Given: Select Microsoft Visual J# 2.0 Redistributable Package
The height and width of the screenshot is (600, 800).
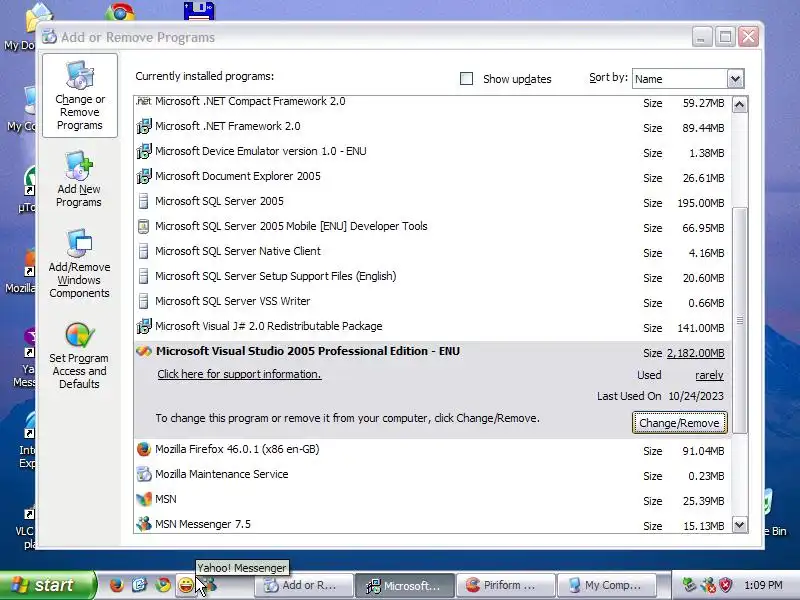Looking at the screenshot, I should [433, 327].
